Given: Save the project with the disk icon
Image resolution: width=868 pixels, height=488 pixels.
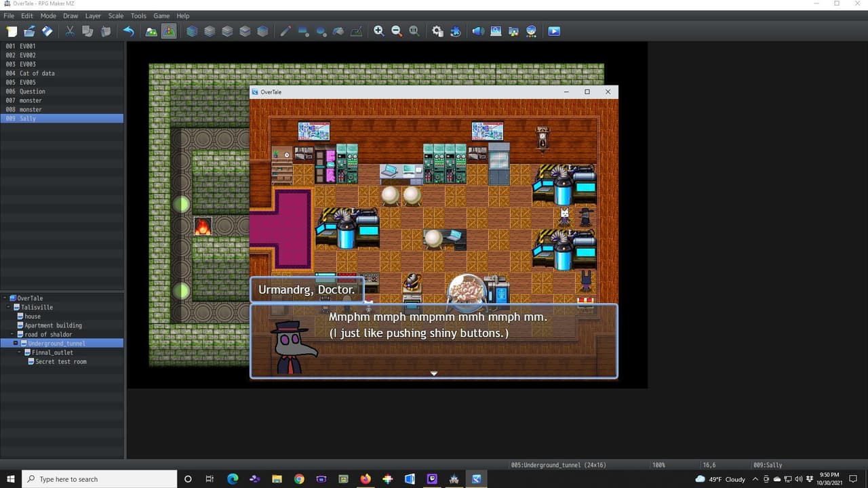Looking at the screenshot, I should click(x=47, y=31).
